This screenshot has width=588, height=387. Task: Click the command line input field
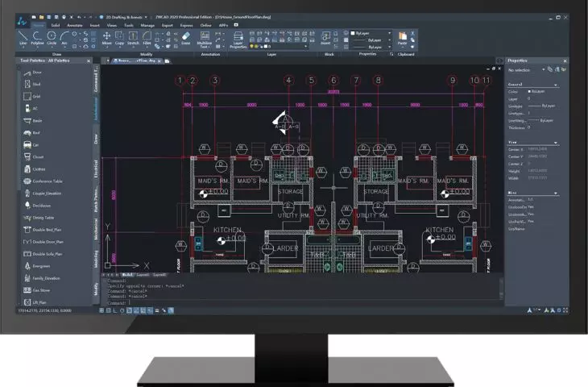click(304, 302)
